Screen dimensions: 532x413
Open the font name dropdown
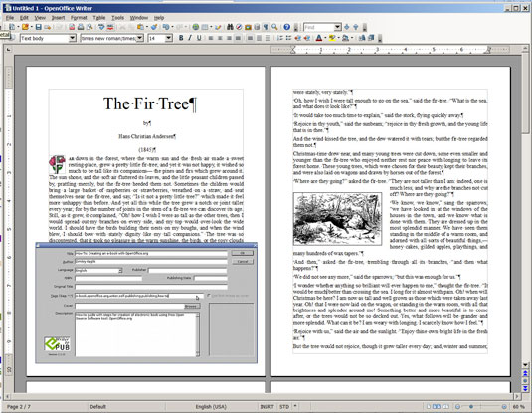[140, 38]
